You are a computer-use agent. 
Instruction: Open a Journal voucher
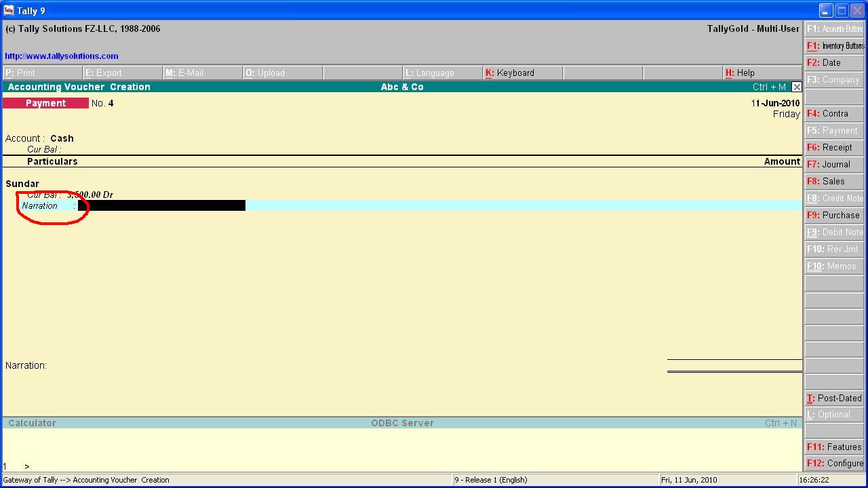coord(833,164)
